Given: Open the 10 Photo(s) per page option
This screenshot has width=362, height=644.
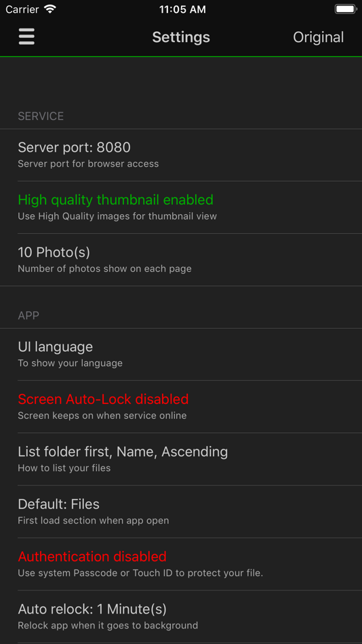Looking at the screenshot, I should coord(181,260).
